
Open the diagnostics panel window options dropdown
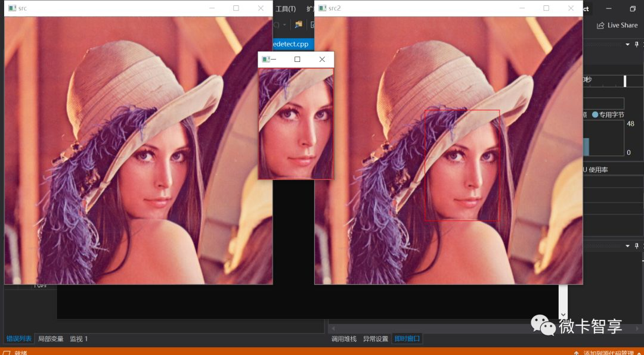[x=627, y=44]
